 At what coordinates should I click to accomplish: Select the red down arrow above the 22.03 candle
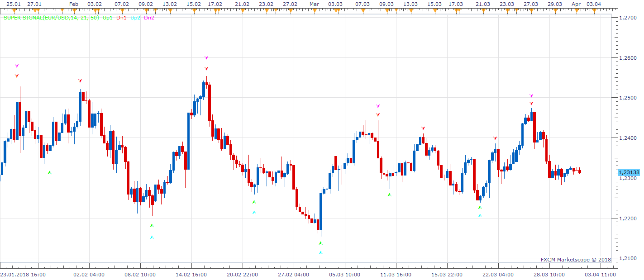(495, 138)
